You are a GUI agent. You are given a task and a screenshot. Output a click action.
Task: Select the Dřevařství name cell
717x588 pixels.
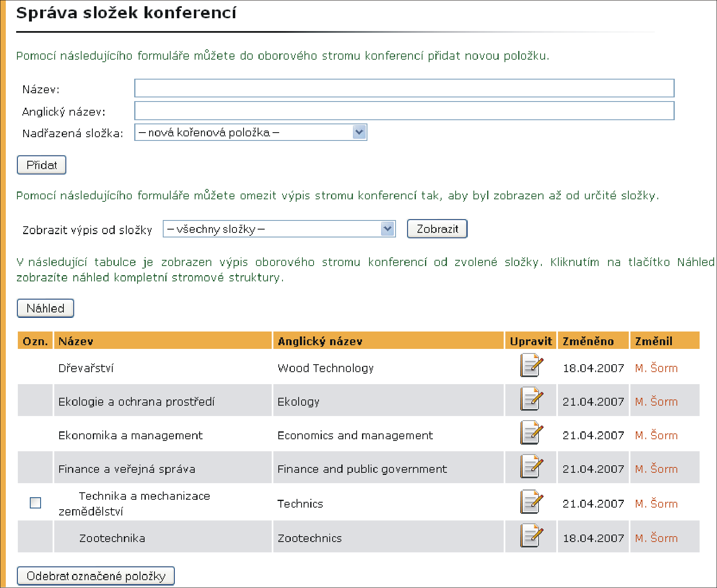tap(163, 368)
